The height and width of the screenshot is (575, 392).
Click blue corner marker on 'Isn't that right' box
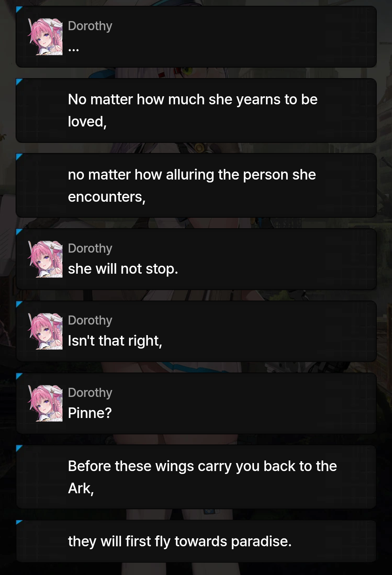[19, 303]
